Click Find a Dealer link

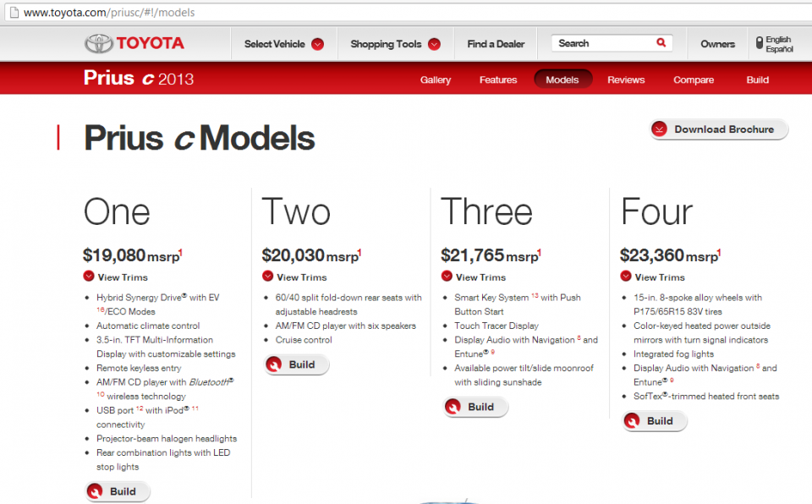(497, 44)
